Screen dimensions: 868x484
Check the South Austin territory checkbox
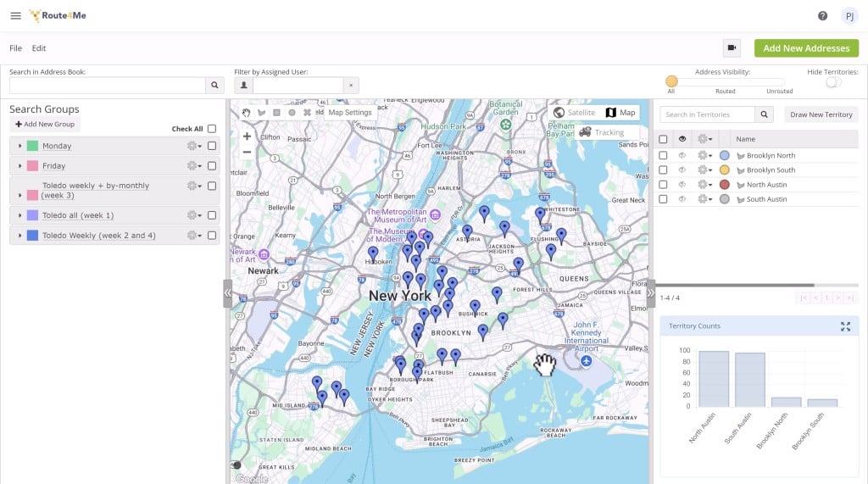(663, 199)
